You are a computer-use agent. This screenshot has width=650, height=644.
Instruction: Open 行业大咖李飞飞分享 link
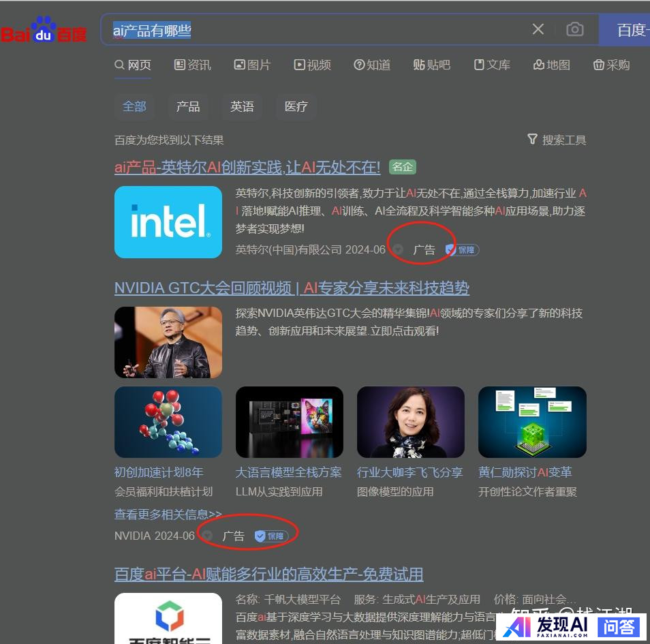[x=410, y=472]
